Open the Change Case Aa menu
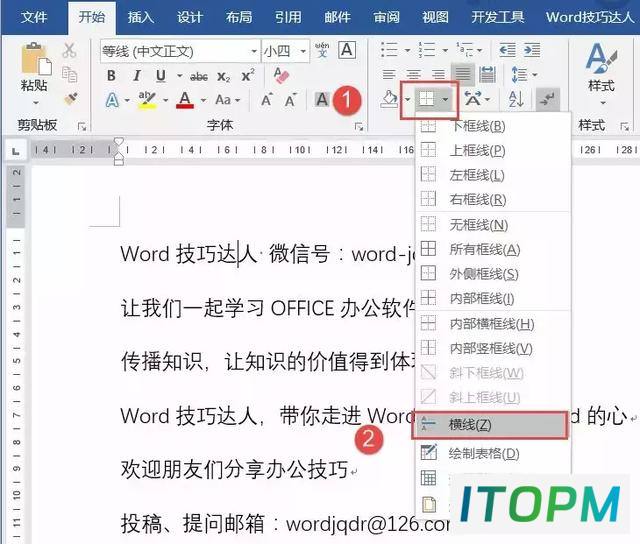Screen dimensions: 640x544 click(x=227, y=100)
